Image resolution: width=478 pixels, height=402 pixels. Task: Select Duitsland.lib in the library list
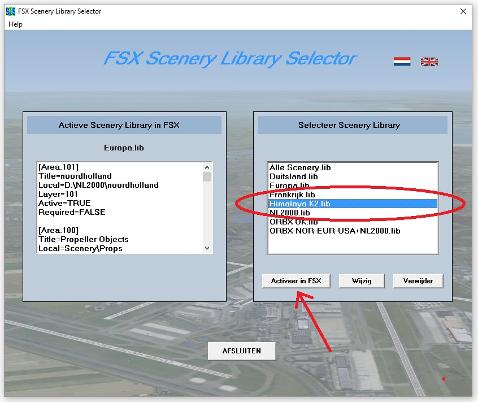point(353,176)
